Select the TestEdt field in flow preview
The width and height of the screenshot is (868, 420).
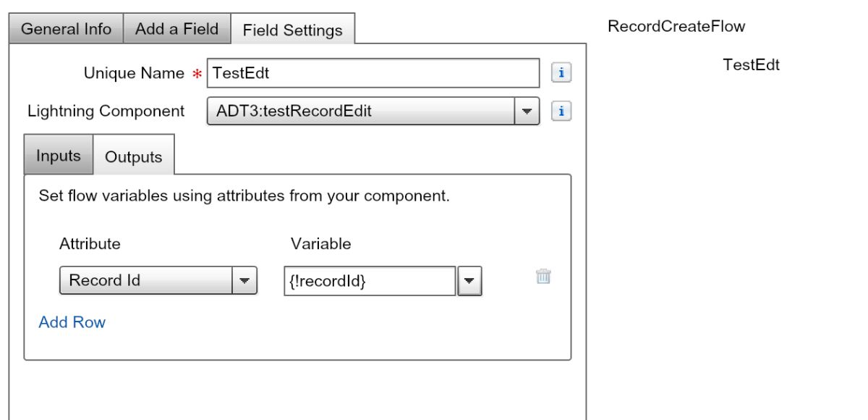tap(751, 64)
